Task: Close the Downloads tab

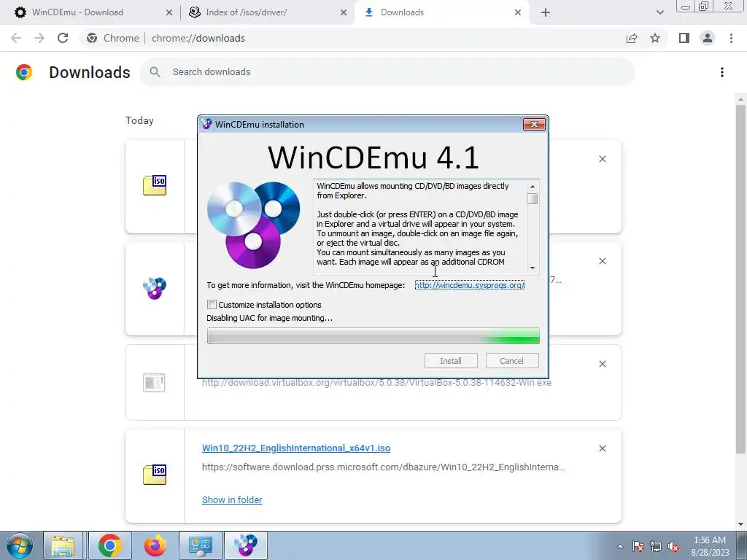Action: click(518, 12)
